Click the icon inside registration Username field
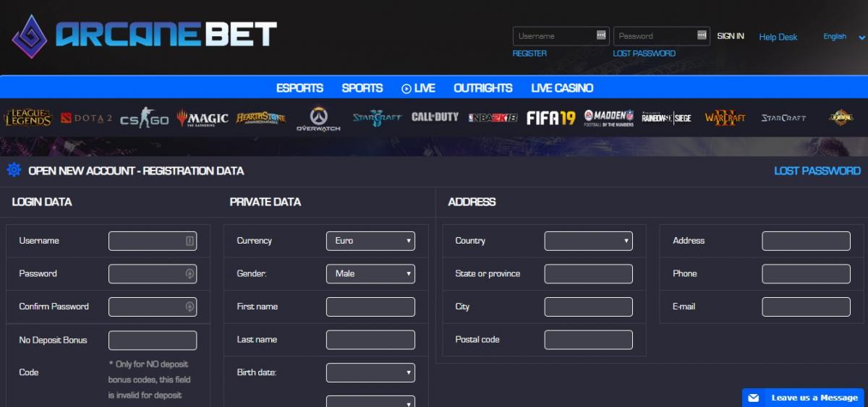This screenshot has width=868, height=407. click(x=190, y=241)
